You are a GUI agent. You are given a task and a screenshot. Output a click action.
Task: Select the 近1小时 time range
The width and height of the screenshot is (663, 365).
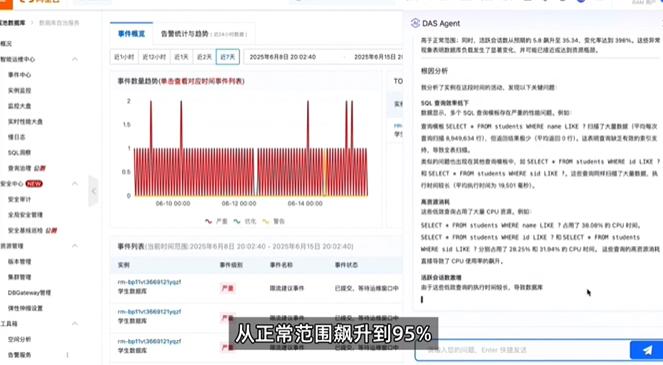click(124, 57)
